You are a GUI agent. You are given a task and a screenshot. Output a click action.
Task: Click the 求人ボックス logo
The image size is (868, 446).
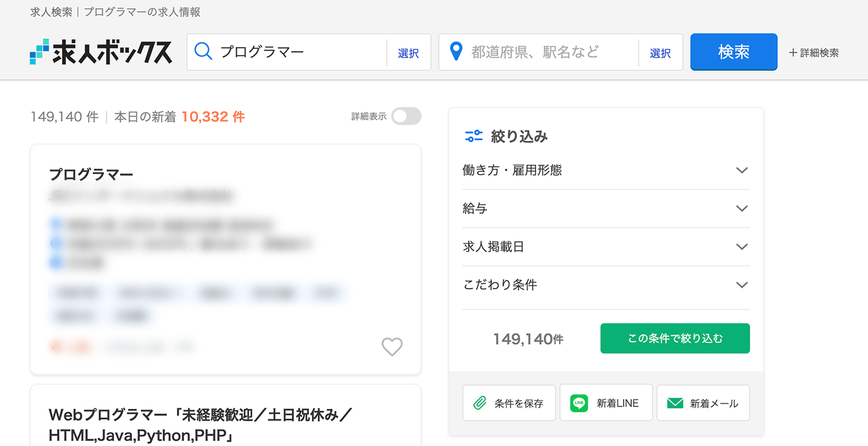[101, 52]
